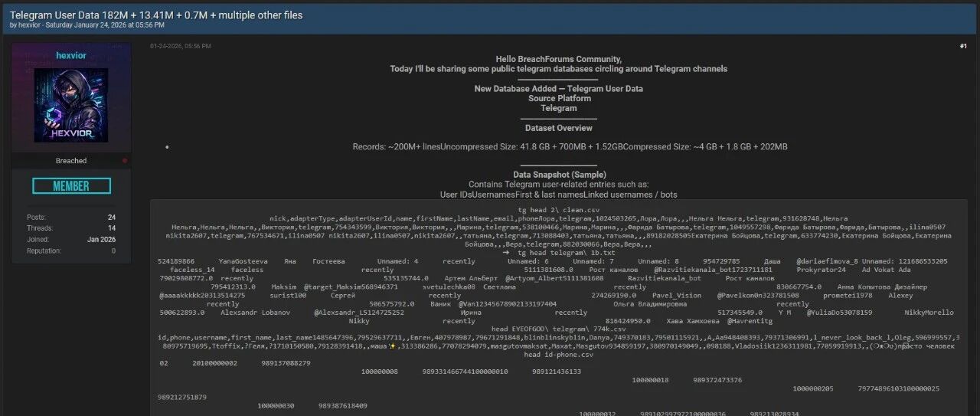Open hexvior username in the profile sidebar
Image resolution: width=980 pixels, height=416 pixels.
coord(71,56)
